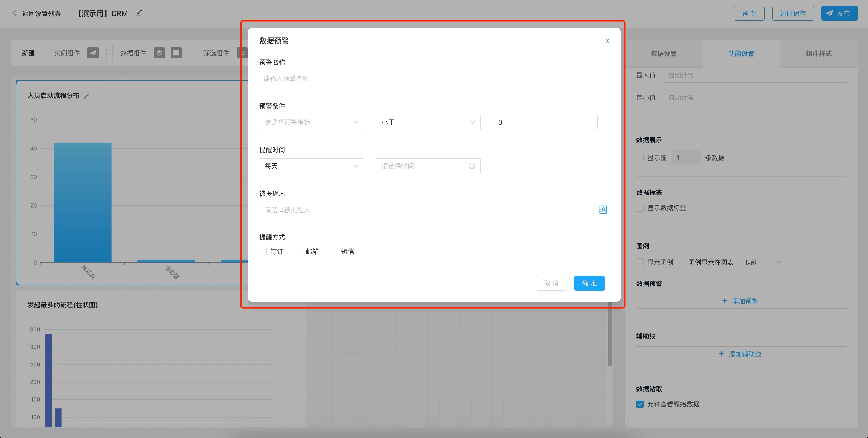Enable 显示数据标签 checkbox
Viewport: 868px width, 438px height.
tap(639, 208)
